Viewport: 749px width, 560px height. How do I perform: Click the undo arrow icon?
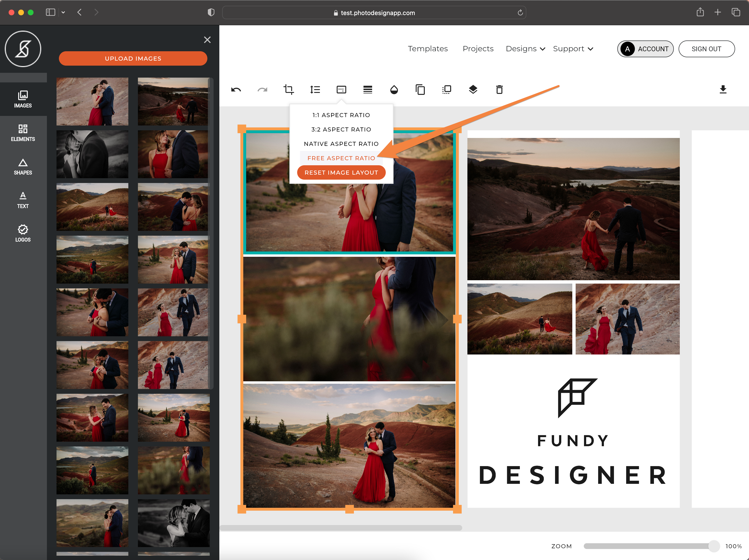tap(236, 90)
